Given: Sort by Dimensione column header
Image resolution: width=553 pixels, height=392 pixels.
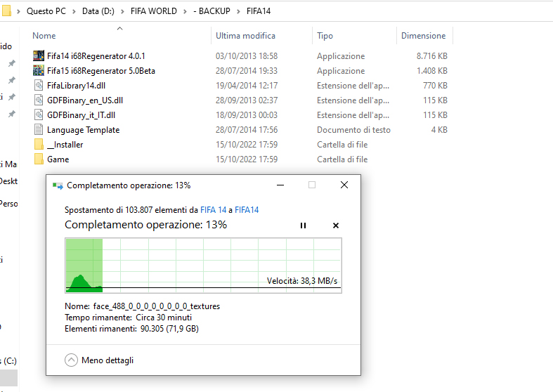Looking at the screenshot, I should pos(423,36).
